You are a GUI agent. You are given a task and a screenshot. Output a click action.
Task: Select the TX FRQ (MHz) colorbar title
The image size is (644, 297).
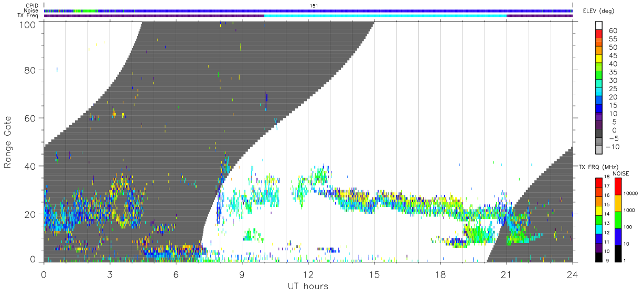598,167
